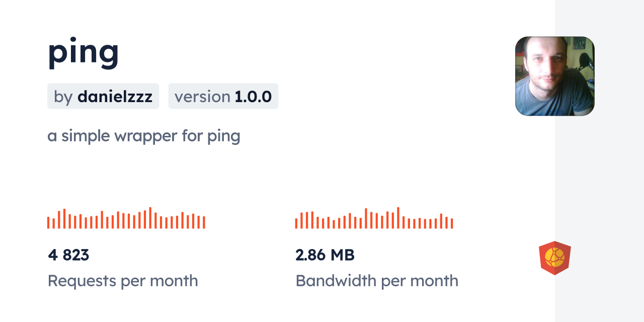The width and height of the screenshot is (644, 322).
Task: Open the danielzzz avatar photo
Action: pyautogui.click(x=554, y=76)
